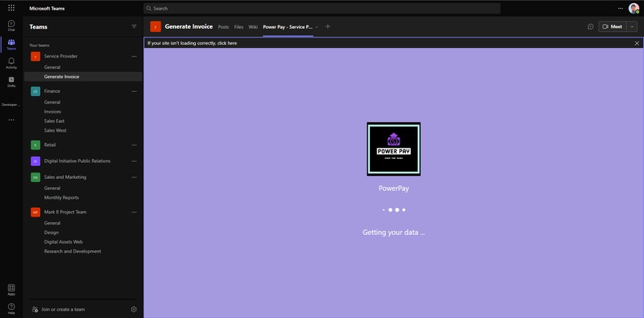
Task: Open more options for Sales and Marketing
Action: [134, 177]
